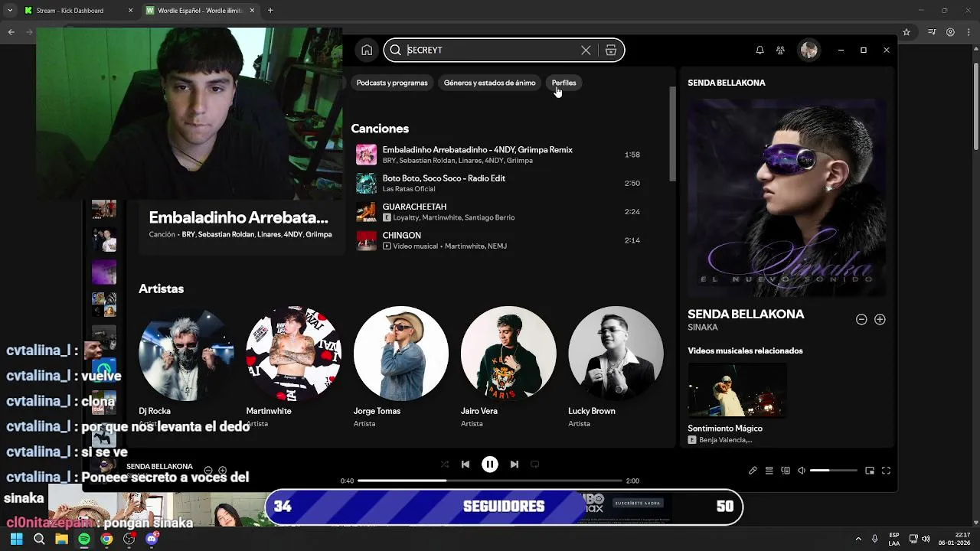
Task: Mute the volume using the speaker icon
Action: 802,471
